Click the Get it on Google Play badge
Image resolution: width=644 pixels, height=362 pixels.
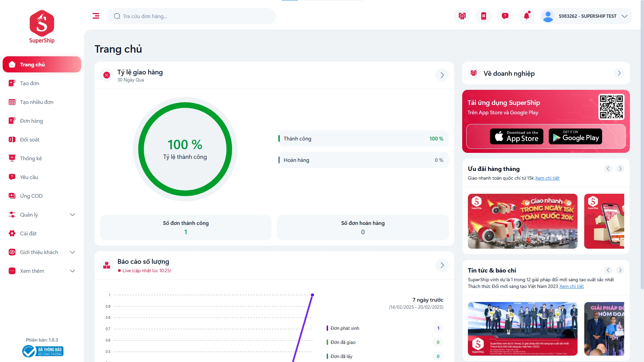(575, 136)
